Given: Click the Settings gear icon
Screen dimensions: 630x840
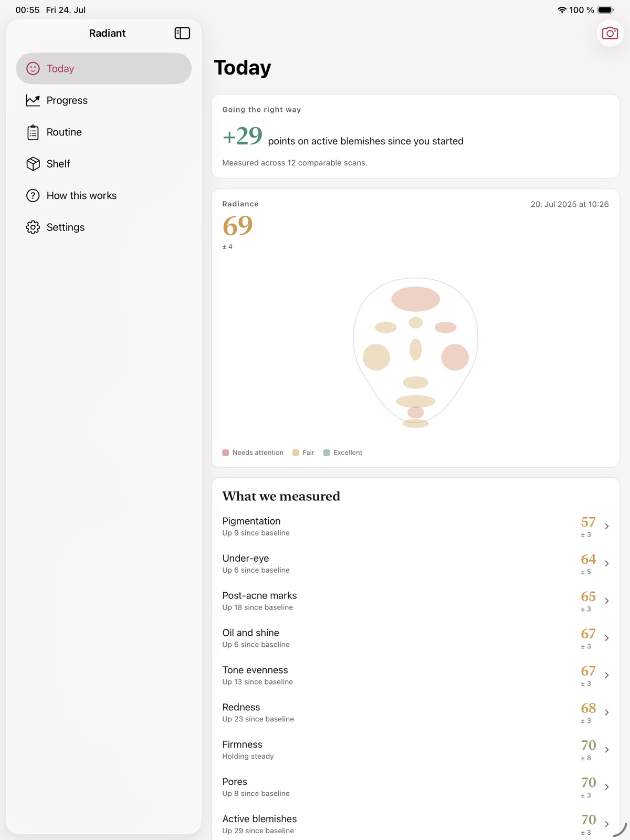Looking at the screenshot, I should click(33, 227).
